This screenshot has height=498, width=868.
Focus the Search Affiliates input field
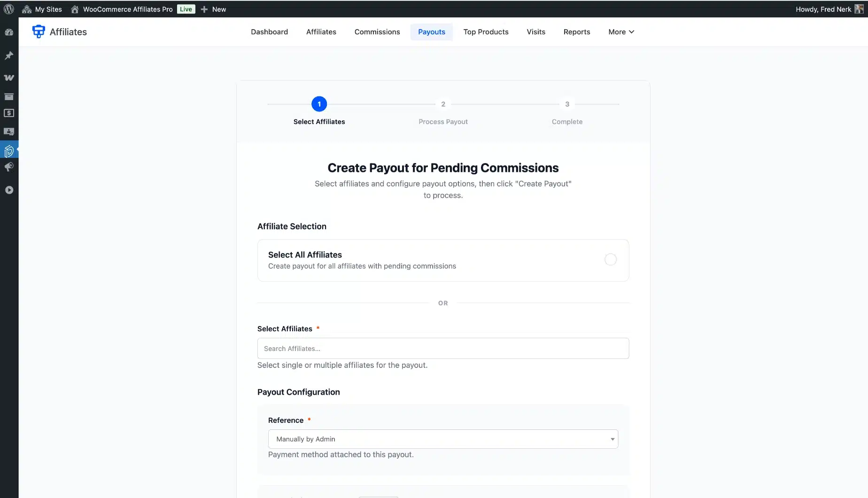coord(443,349)
